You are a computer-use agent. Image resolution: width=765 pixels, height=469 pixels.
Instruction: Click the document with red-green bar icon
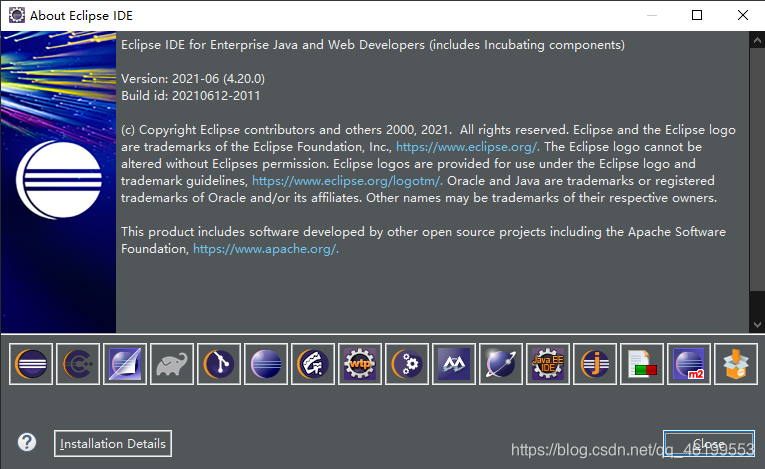click(x=642, y=364)
